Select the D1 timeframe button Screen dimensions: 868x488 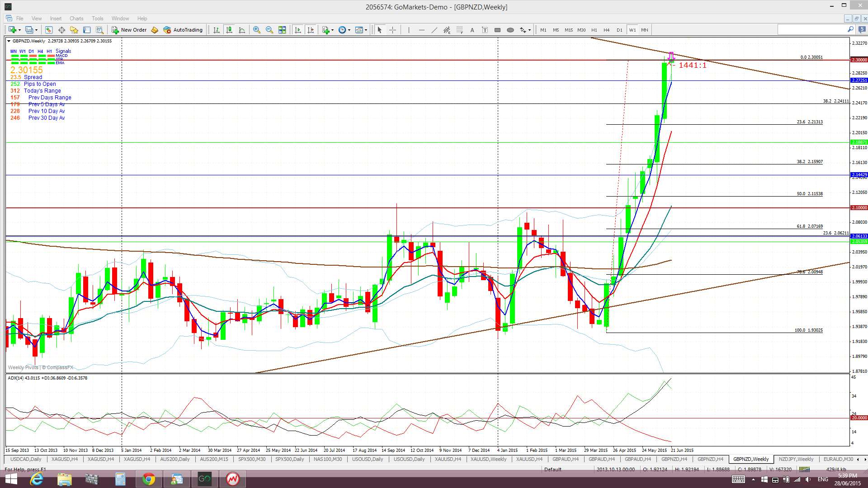click(619, 30)
